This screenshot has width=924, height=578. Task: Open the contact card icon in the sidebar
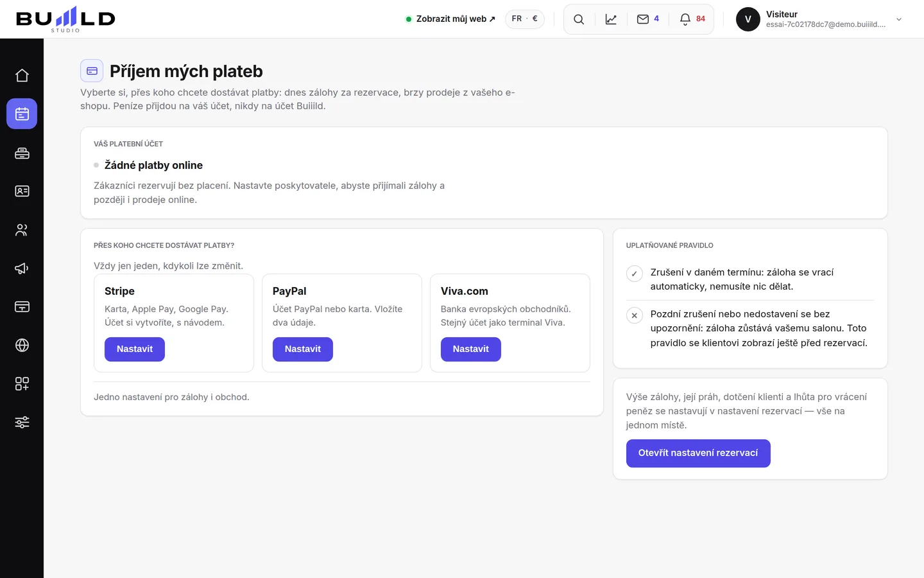[x=22, y=191]
